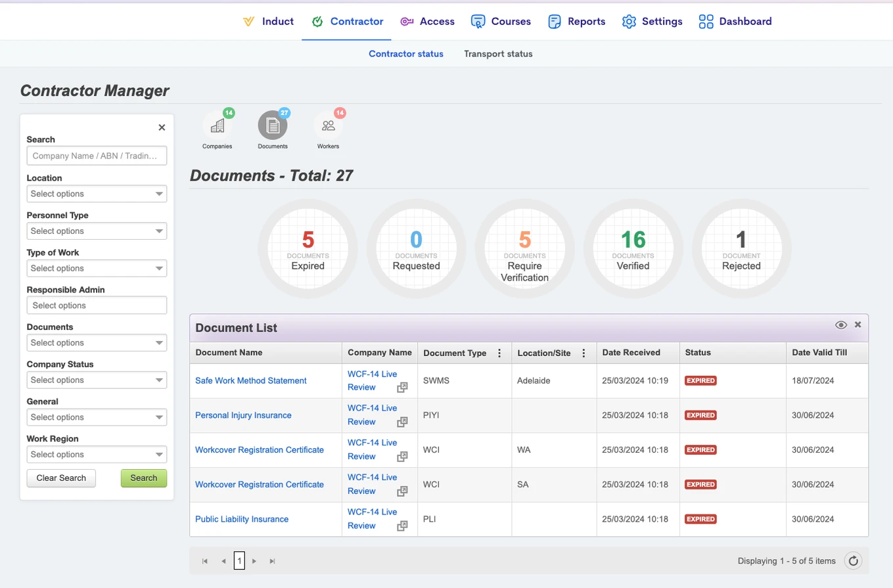Click the refresh icon beside the pagination info
The height and width of the screenshot is (588, 893).
coord(853,561)
